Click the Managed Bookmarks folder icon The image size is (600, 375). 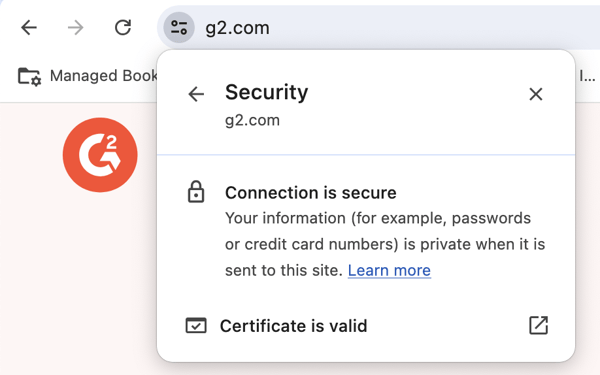(29, 76)
